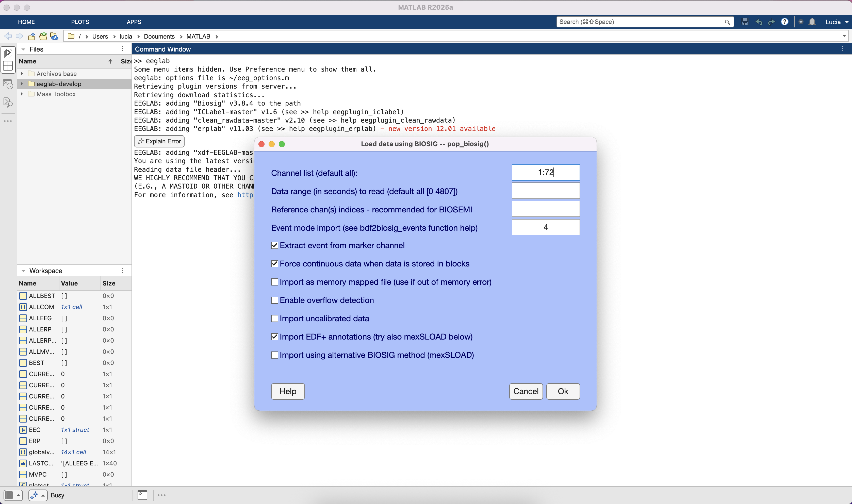Image resolution: width=852 pixels, height=504 pixels.
Task: Click the notifications bell icon
Action: (x=812, y=22)
